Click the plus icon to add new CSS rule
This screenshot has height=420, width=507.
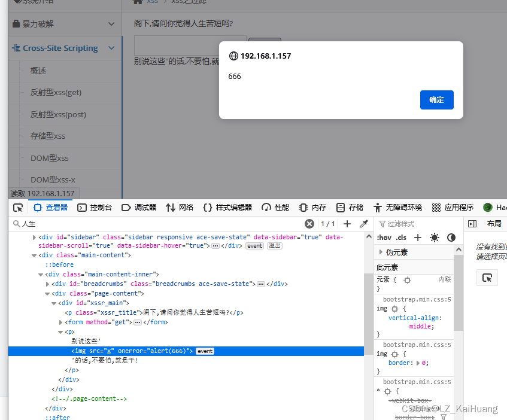point(417,238)
